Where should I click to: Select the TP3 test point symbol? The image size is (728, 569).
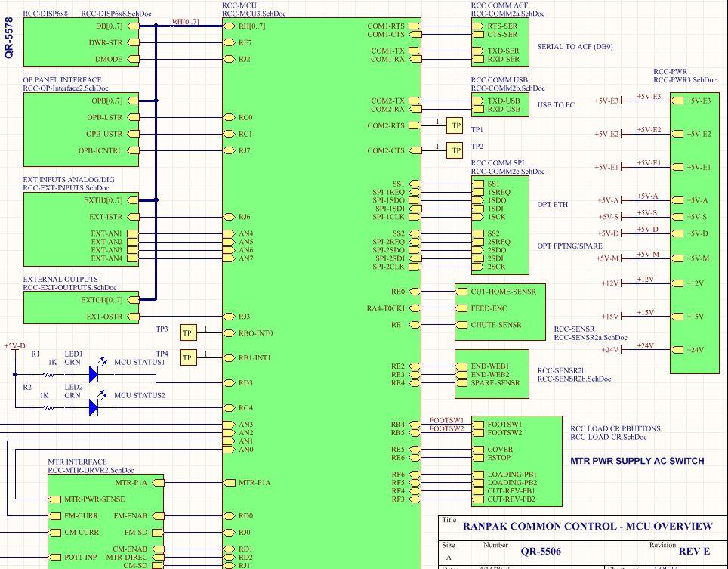pos(188,332)
